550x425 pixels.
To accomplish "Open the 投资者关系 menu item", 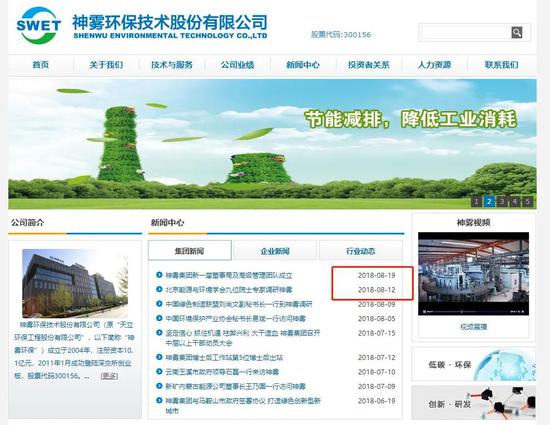I will pyautogui.click(x=369, y=65).
